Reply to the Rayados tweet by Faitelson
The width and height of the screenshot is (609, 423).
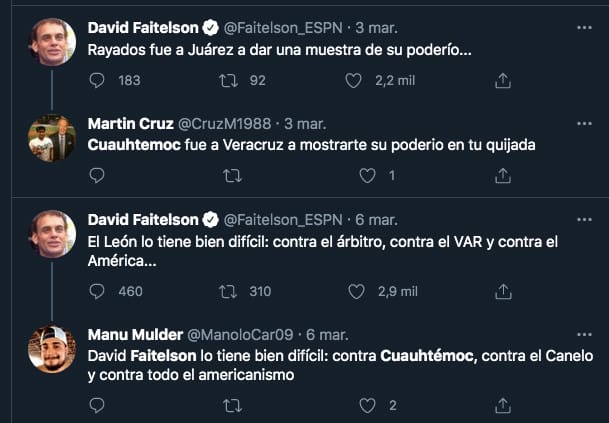[x=97, y=80]
